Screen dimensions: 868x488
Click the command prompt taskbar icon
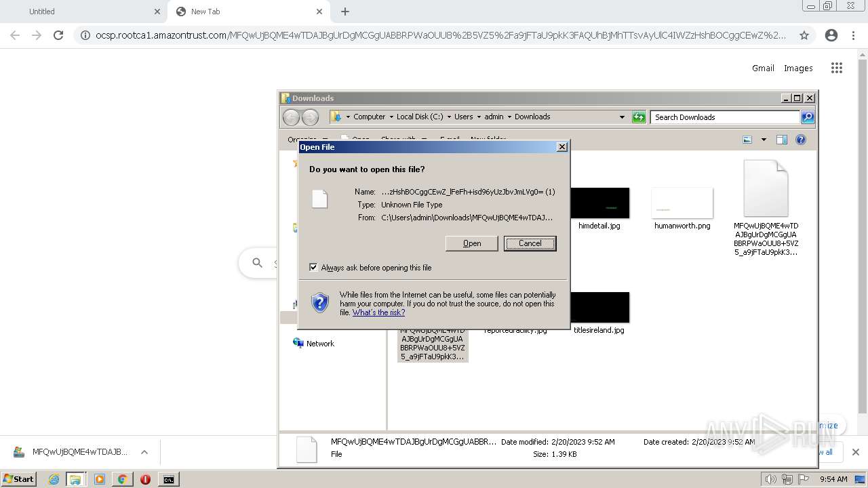point(168,479)
